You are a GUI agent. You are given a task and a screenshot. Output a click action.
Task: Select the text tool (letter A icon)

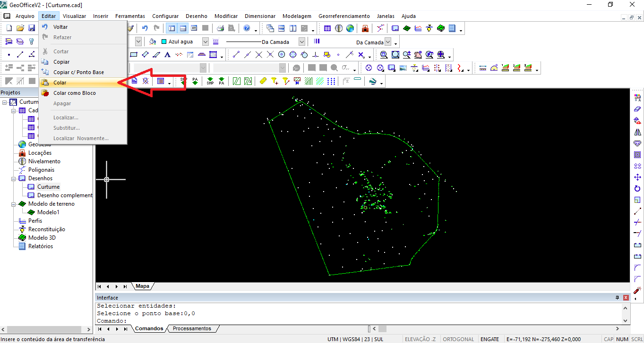click(167, 55)
